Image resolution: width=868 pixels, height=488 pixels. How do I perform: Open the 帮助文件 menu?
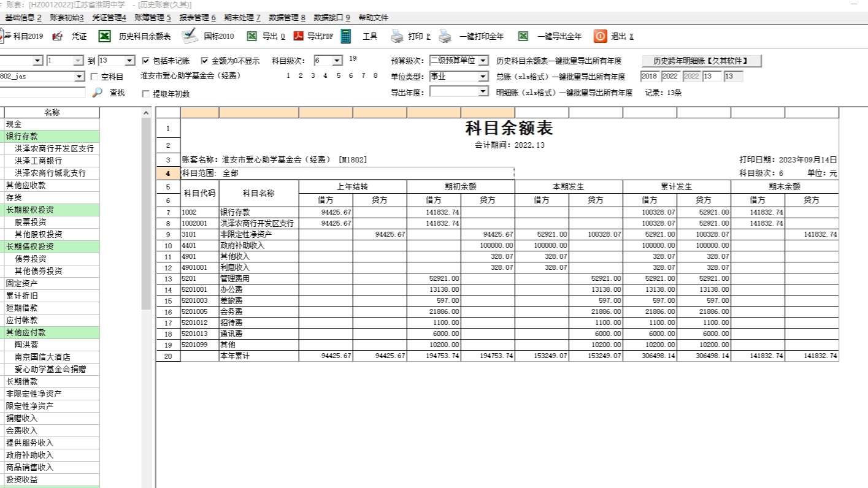point(374,18)
